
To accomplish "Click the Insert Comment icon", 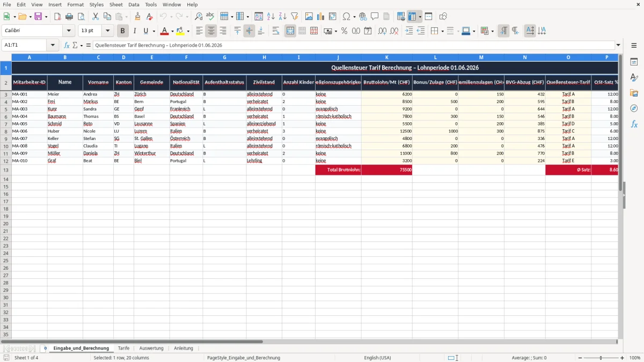I will (x=375, y=17).
